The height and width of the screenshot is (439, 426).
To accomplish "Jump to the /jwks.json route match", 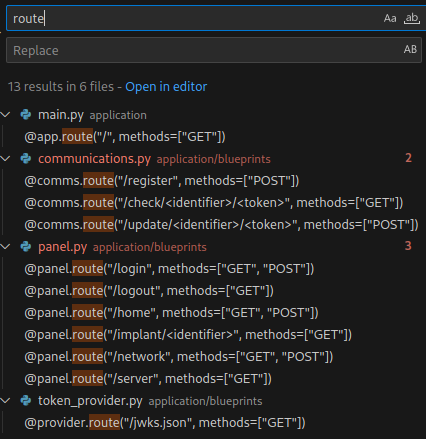I will (x=165, y=423).
